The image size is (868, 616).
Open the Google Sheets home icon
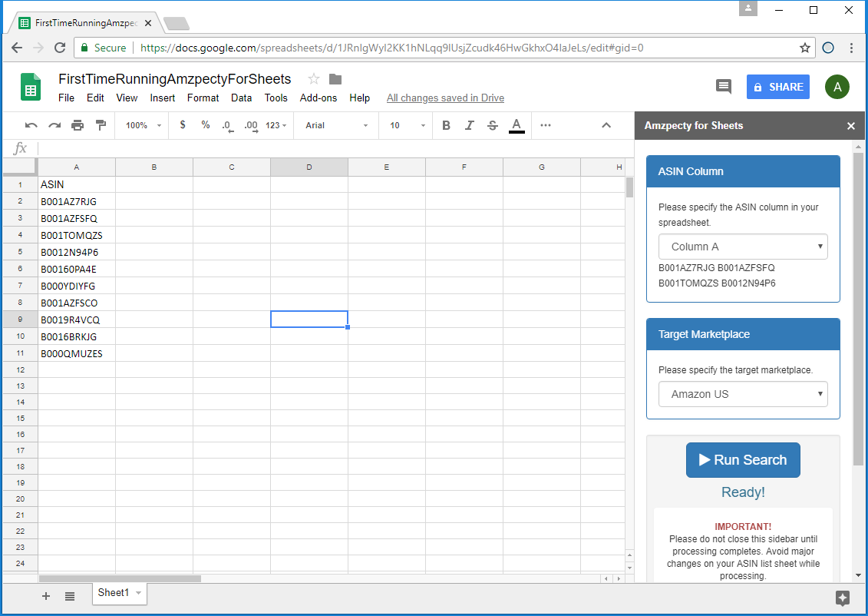coord(31,87)
